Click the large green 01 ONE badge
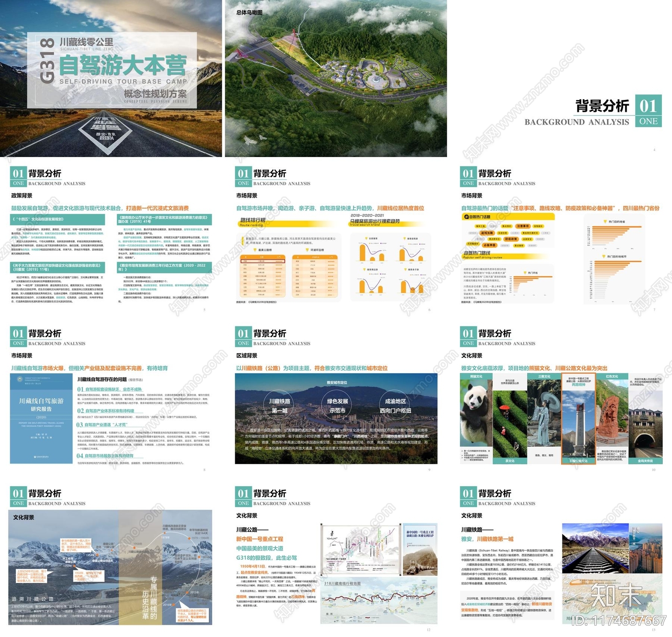Screen dimensions: 672x637 [x=648, y=111]
